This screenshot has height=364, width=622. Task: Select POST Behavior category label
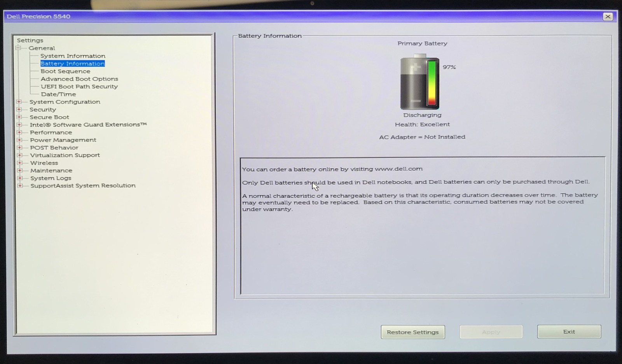coord(54,148)
